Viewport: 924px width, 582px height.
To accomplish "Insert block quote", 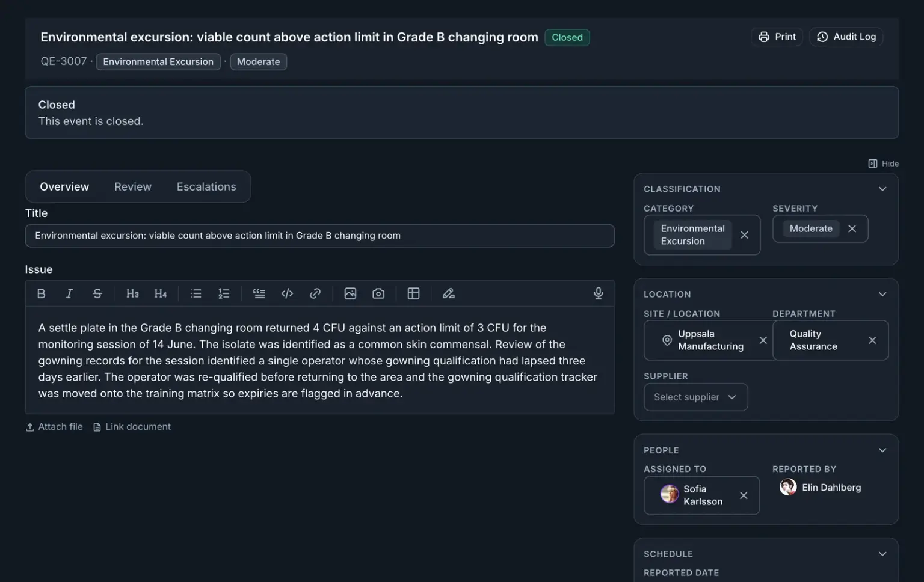I will pyautogui.click(x=259, y=293).
